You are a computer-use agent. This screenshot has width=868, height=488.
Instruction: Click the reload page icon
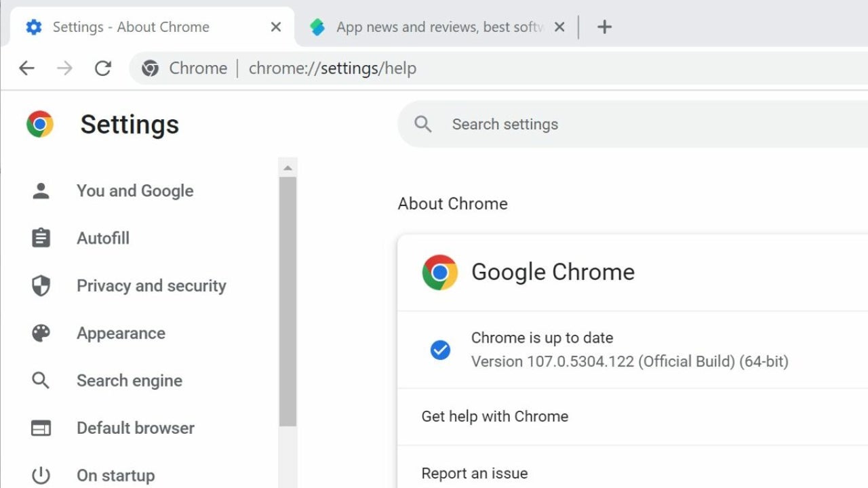103,68
